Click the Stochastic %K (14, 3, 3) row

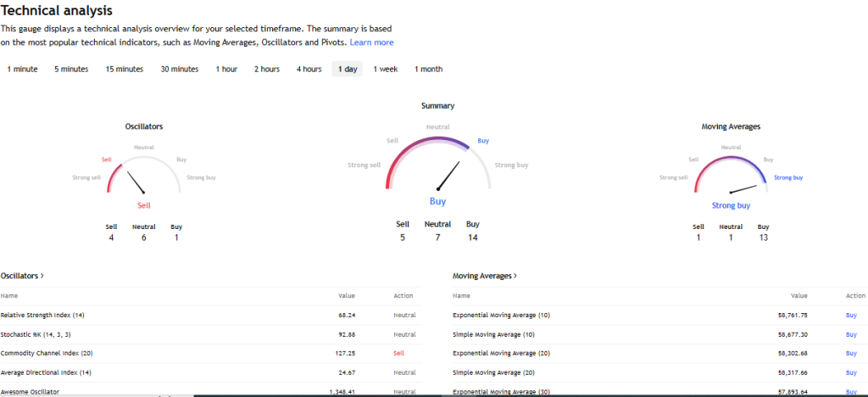[x=211, y=334]
